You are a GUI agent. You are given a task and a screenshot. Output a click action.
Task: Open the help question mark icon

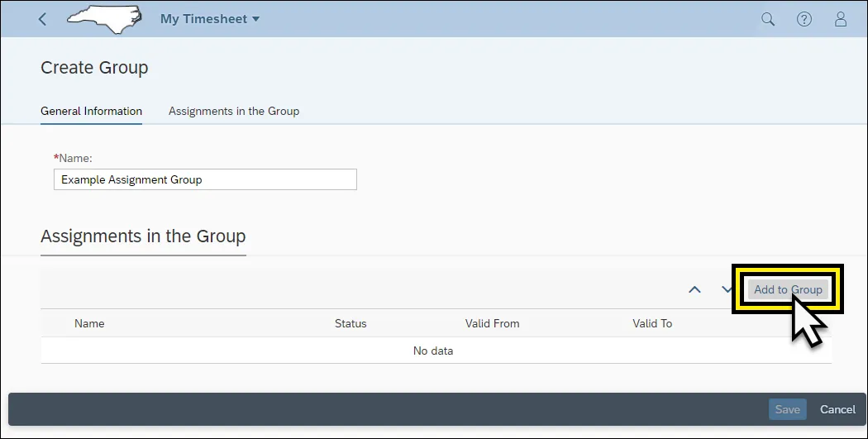tap(804, 19)
